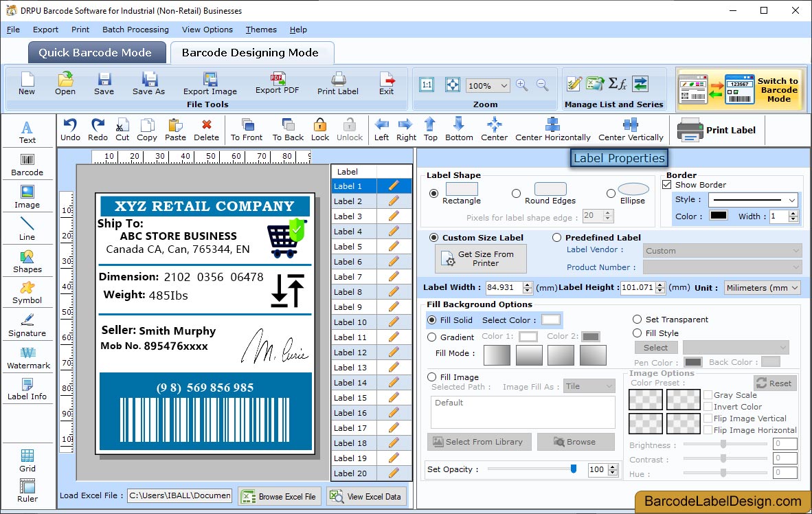This screenshot has width=812, height=514.
Task: Increase the Label Width value
Action: coord(528,284)
